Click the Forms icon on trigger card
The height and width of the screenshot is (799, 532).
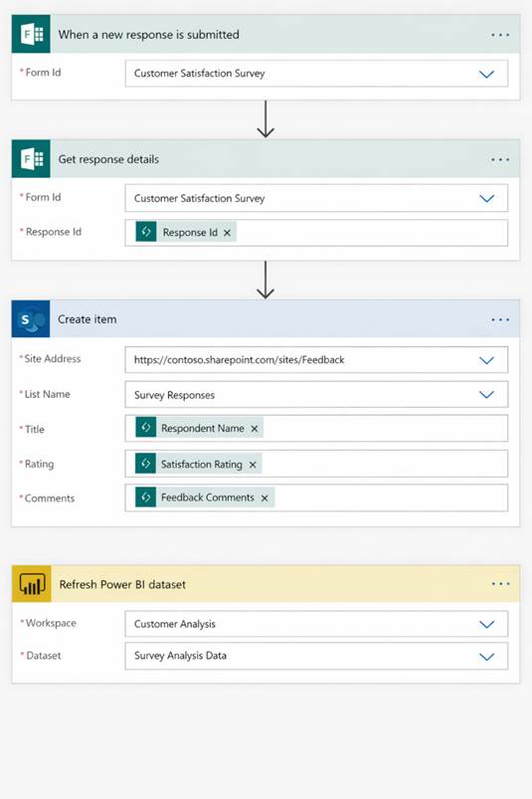(31, 34)
